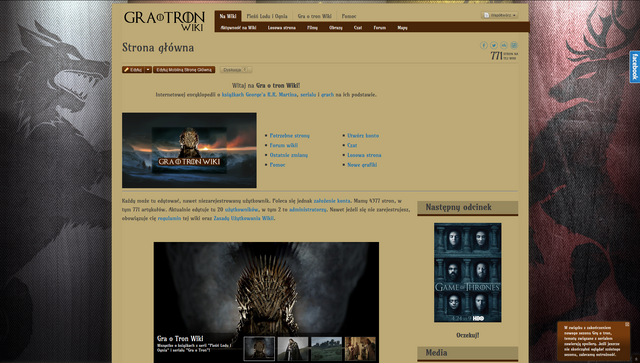The image size is (640, 363).
Task: Click Edytuj Mobilną Stronę Główną button
Action: pyautogui.click(x=184, y=70)
